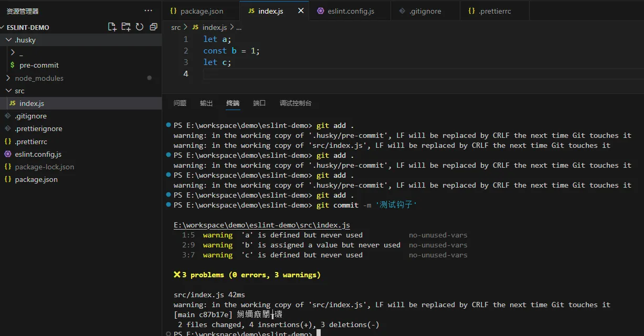The image size is (644, 336).
Task: Click the New File icon in explorer header
Action: click(112, 27)
